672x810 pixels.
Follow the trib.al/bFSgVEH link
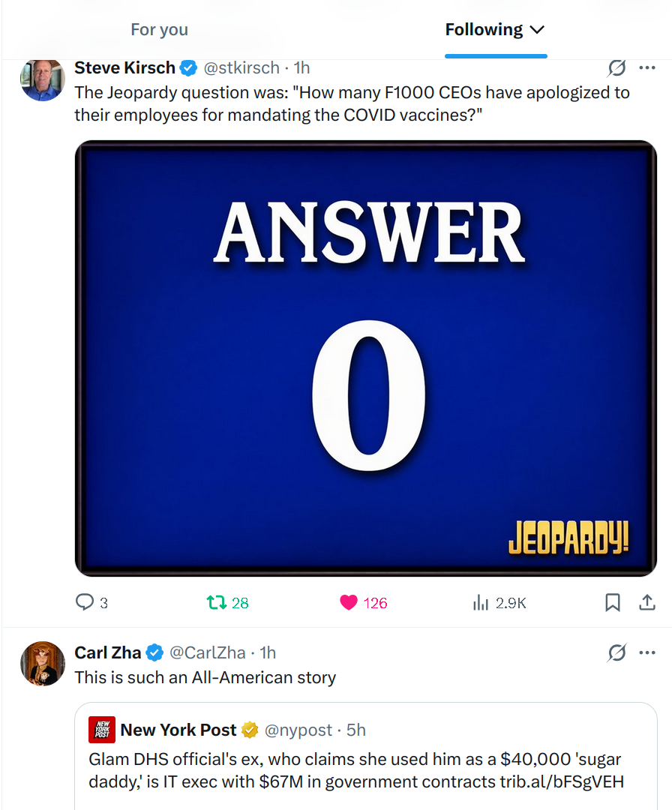coord(562,781)
